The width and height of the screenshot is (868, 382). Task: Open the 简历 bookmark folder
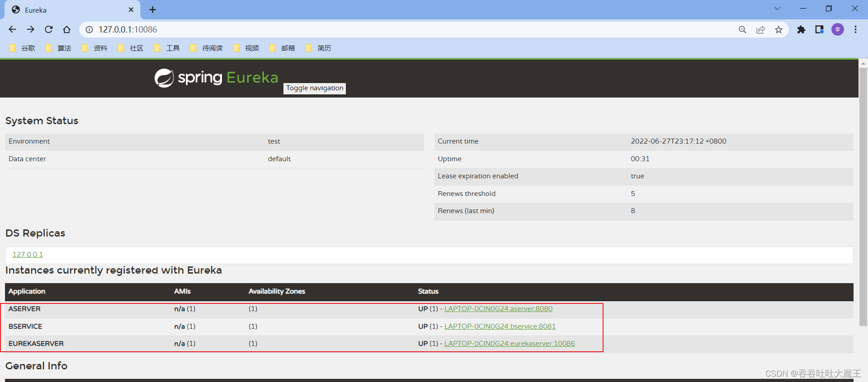[x=318, y=48]
